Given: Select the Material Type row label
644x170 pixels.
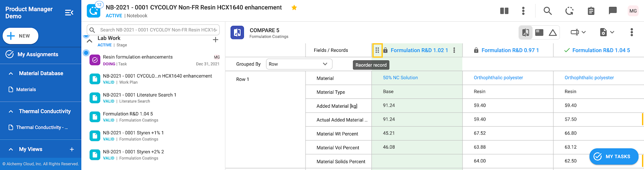Looking at the screenshot, I should click(330, 92).
